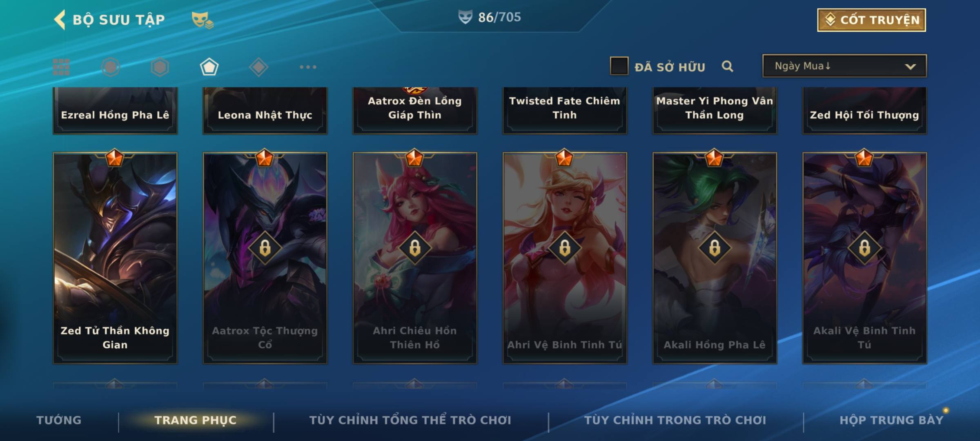Open the three-dots more filters icon
Screen dimensions: 980x441
(308, 67)
